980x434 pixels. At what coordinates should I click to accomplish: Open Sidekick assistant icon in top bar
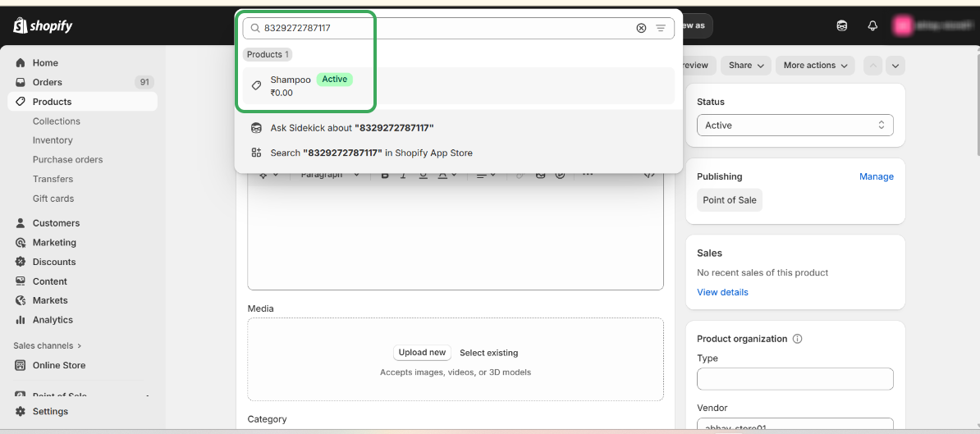842,25
